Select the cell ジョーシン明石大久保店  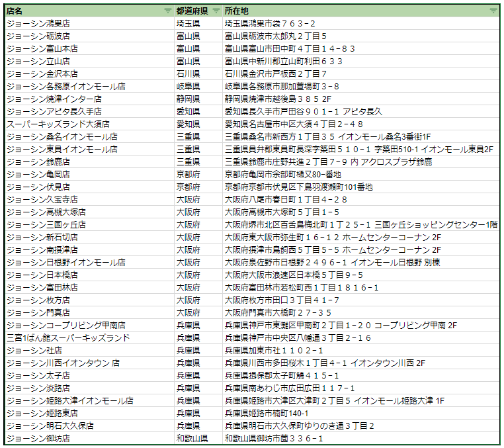tap(90, 426)
